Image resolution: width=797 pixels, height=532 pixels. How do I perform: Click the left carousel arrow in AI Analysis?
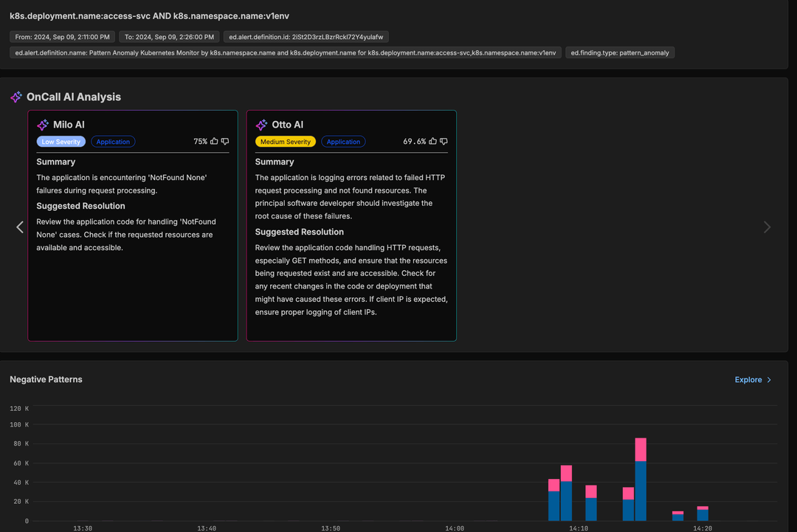click(20, 227)
